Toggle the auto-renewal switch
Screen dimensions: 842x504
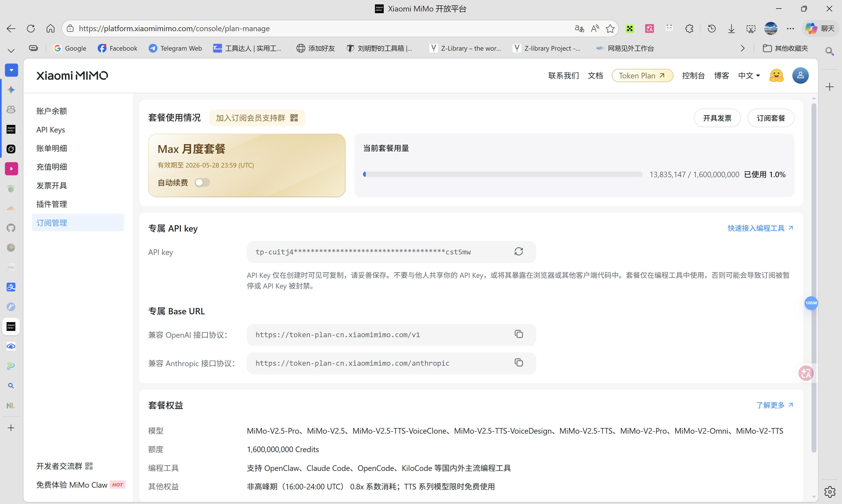tap(202, 183)
